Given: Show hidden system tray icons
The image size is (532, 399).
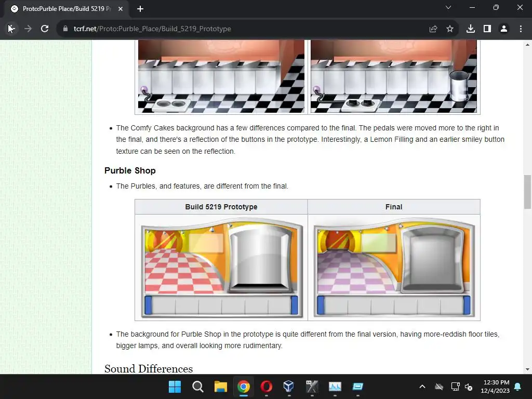Looking at the screenshot, I should pyautogui.click(x=422, y=387).
